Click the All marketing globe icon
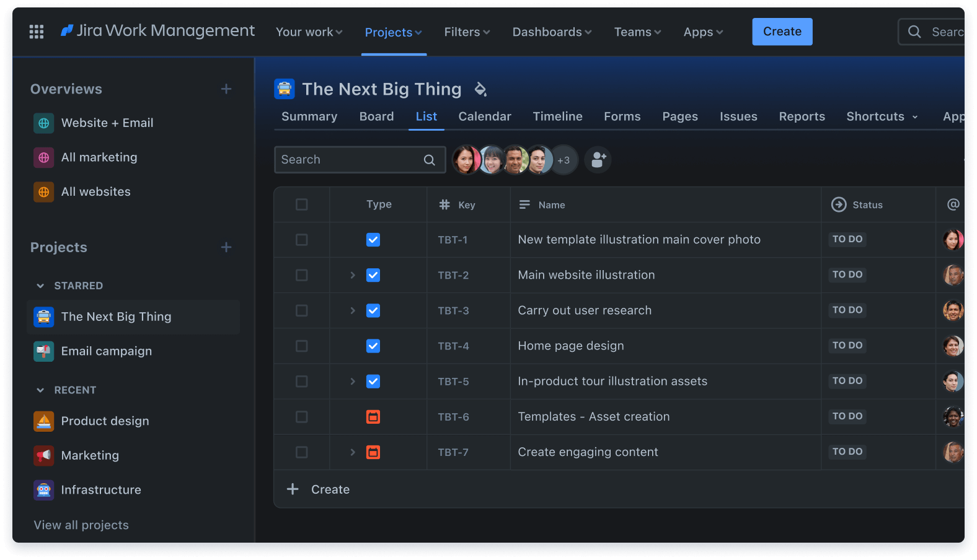Screen dimensions: 977x560 coord(43,158)
